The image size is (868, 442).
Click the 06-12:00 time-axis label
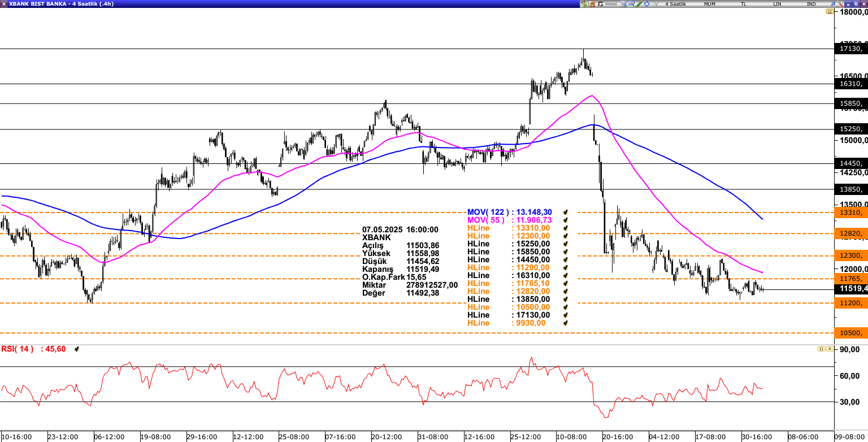pyautogui.click(x=109, y=437)
